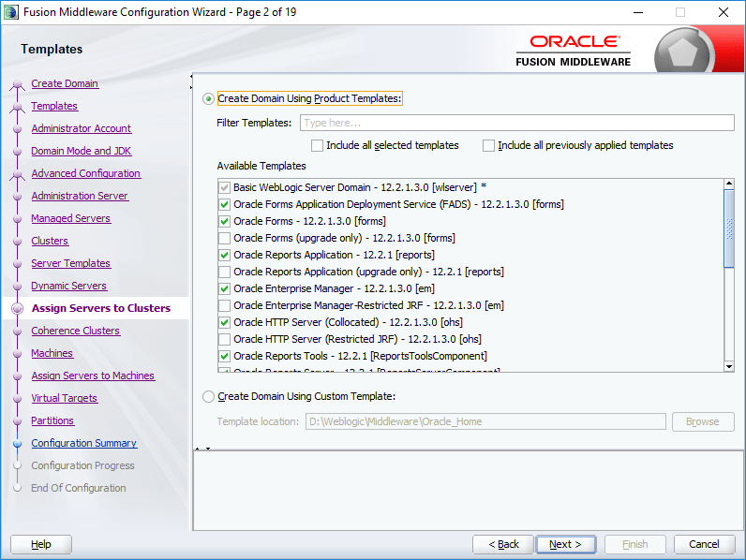Click the Cancel button

point(704,544)
